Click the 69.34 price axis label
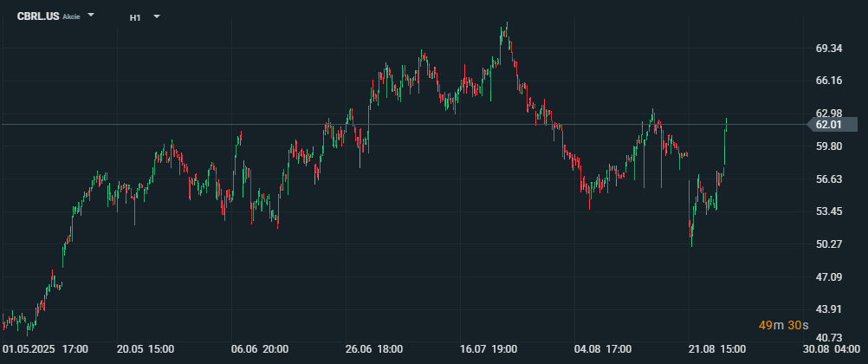The width and height of the screenshot is (868, 364). pyautogui.click(x=829, y=49)
